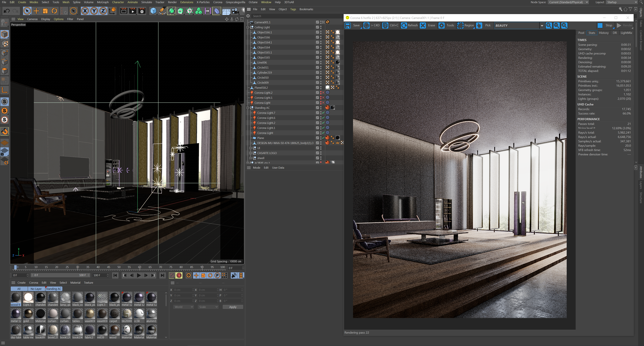Viewport: 644px width, 346px height.
Task: Open the Cameras menu in viewport
Action: 32,19
